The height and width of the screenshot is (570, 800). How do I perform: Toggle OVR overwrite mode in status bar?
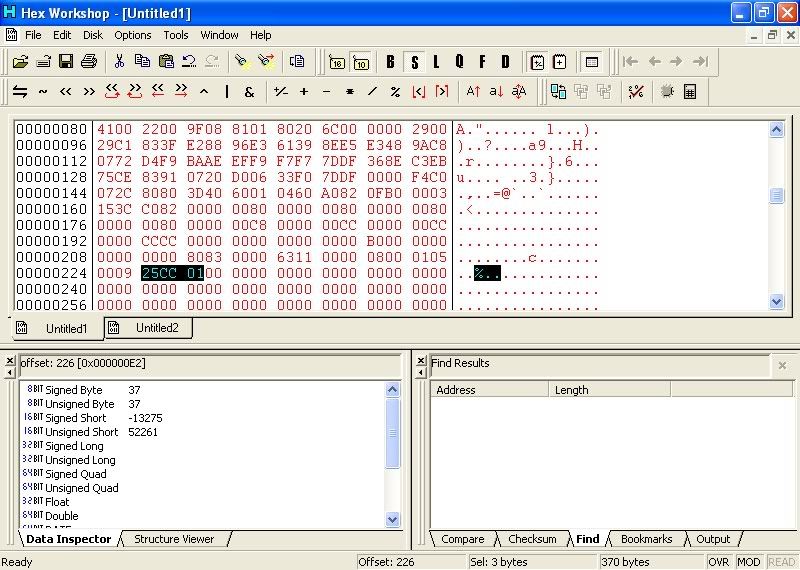tap(718, 562)
